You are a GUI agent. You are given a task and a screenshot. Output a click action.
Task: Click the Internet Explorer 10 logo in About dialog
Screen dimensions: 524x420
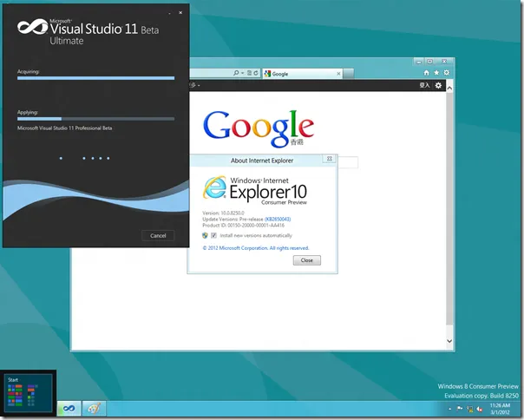[214, 188]
